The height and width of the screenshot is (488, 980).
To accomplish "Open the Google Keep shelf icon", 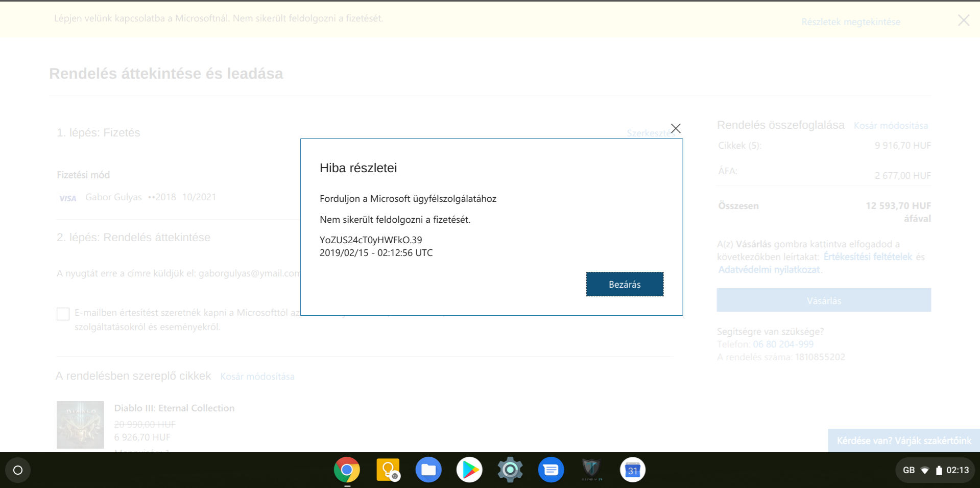I will click(x=388, y=470).
